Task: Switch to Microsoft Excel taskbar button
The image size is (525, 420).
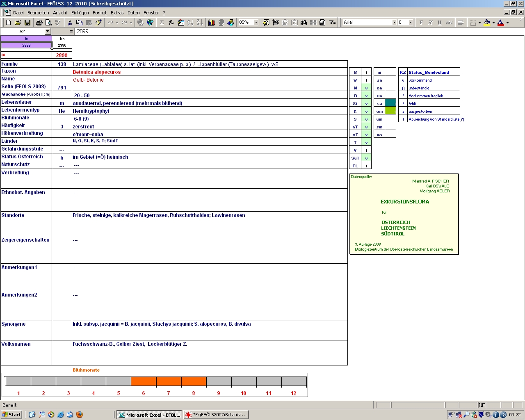Action: coord(149,415)
